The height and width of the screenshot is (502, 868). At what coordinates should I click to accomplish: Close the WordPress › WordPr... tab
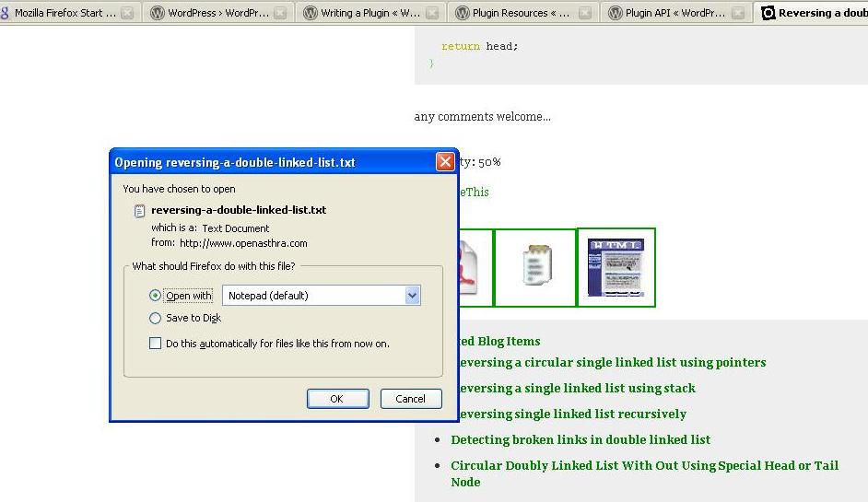click(281, 13)
